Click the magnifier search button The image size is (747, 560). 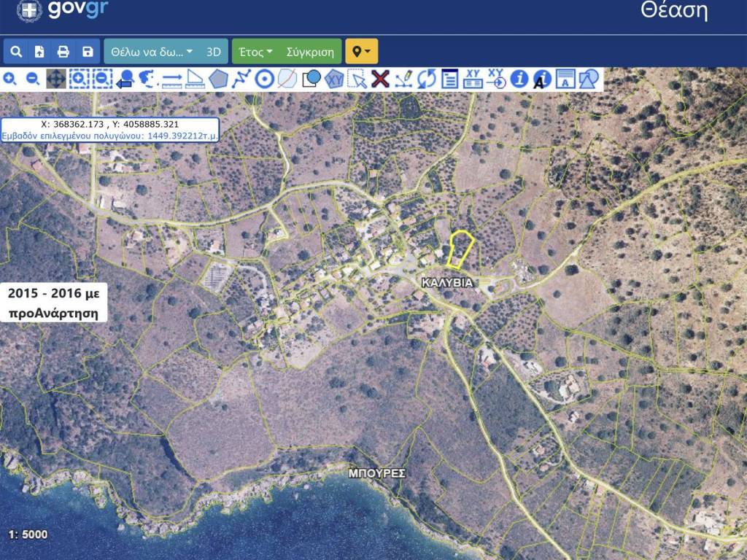click(x=16, y=52)
